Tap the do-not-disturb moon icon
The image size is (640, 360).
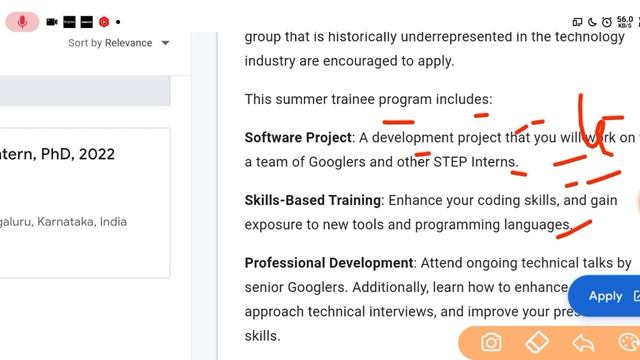pyautogui.click(x=592, y=22)
